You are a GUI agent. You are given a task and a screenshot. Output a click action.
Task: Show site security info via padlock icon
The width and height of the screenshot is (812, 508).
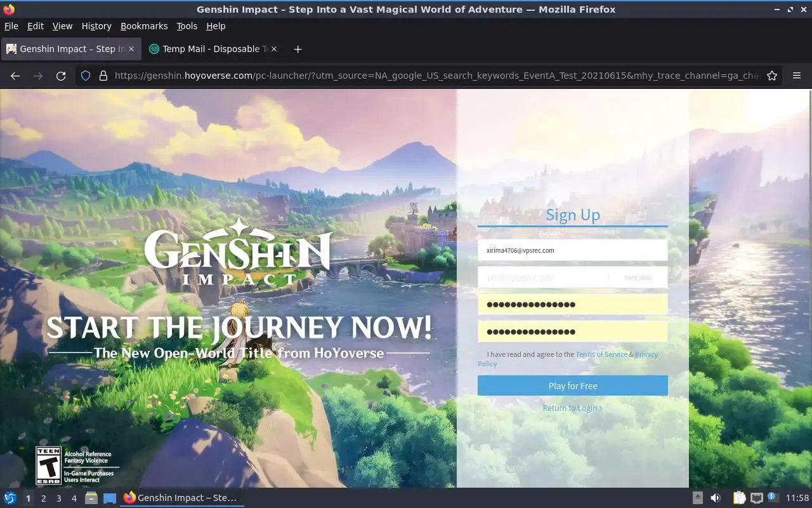point(103,76)
